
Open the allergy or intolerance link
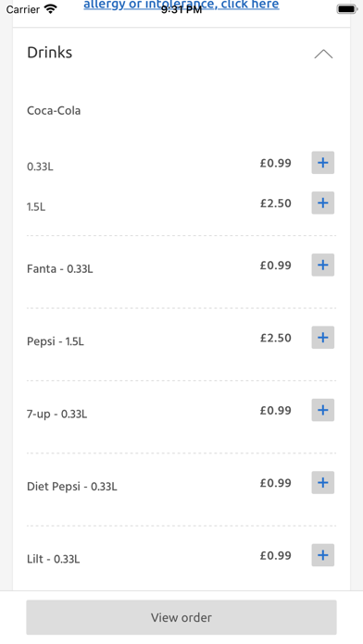click(x=181, y=5)
